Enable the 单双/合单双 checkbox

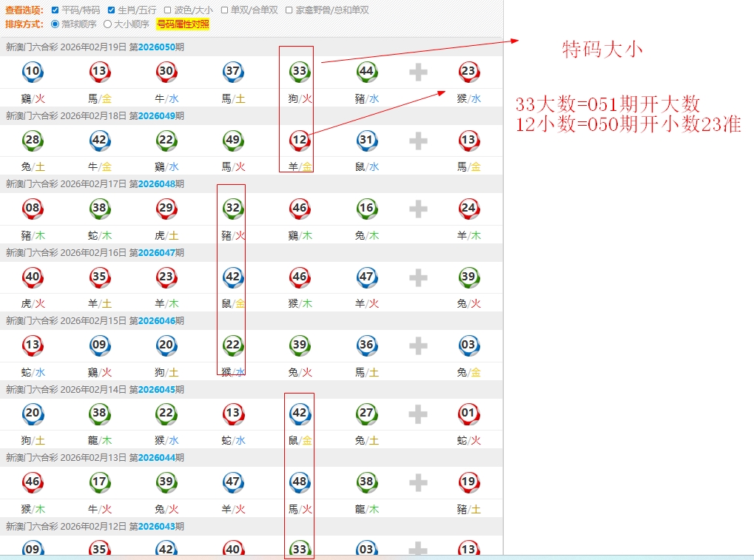tap(224, 10)
